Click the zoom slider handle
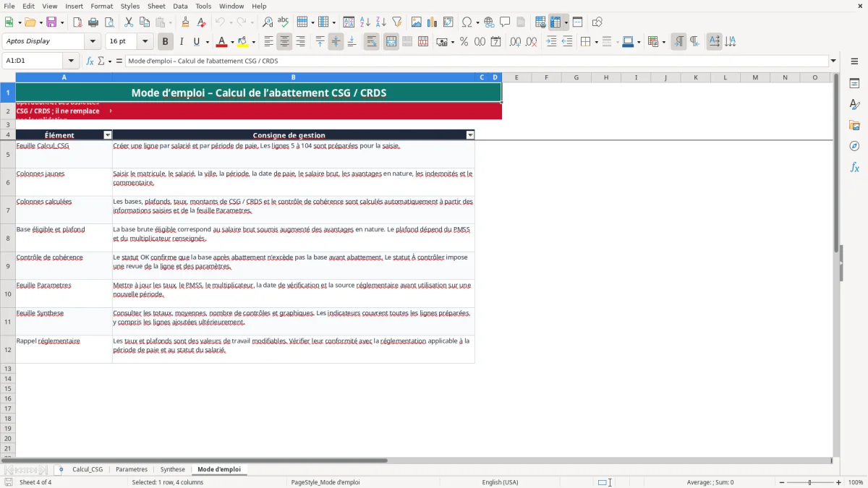The height and width of the screenshot is (488, 868). [x=809, y=482]
